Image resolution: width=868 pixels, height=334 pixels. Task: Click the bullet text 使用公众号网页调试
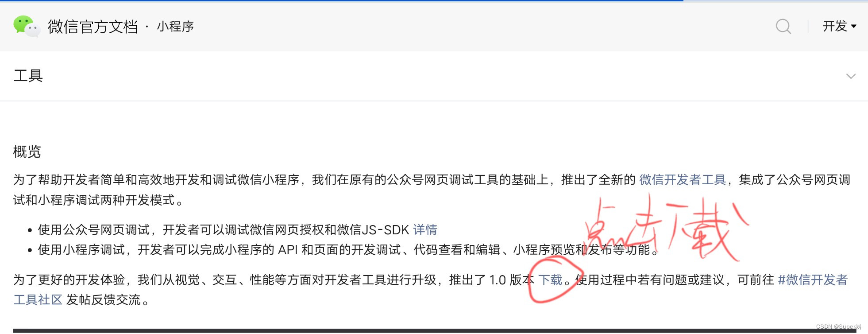(x=94, y=230)
